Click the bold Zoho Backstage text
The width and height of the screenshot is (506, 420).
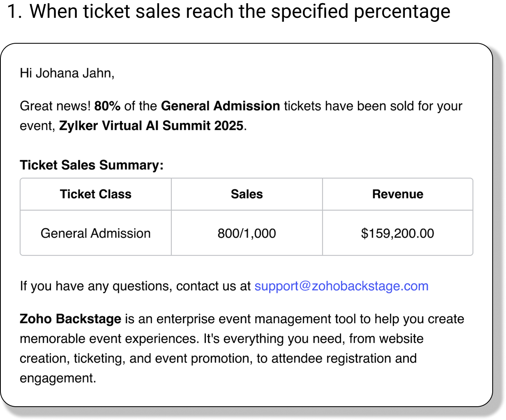(70, 319)
